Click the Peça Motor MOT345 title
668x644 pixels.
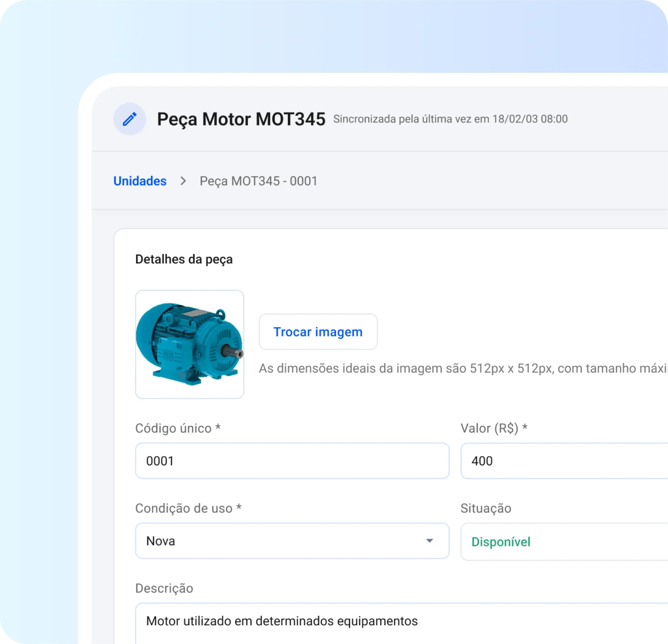click(x=241, y=119)
